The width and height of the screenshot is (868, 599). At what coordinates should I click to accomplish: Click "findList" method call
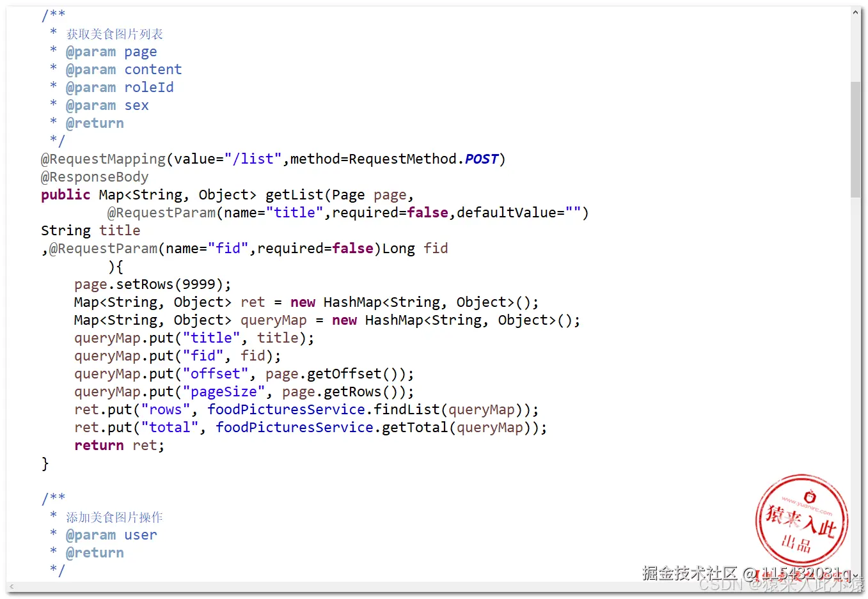(407, 410)
